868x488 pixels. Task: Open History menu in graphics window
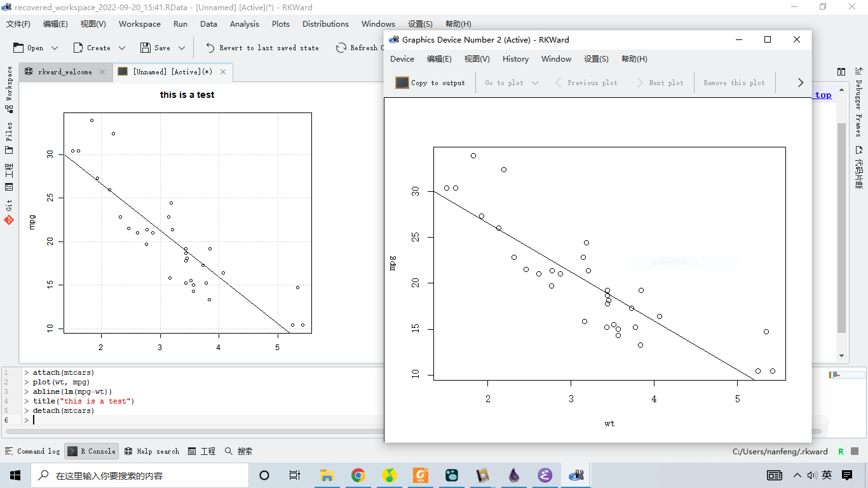pos(515,59)
